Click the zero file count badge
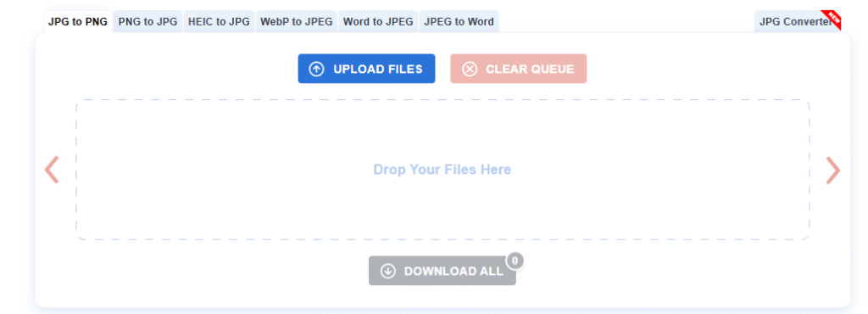Screen dimensions: 868x314 [x=515, y=261]
